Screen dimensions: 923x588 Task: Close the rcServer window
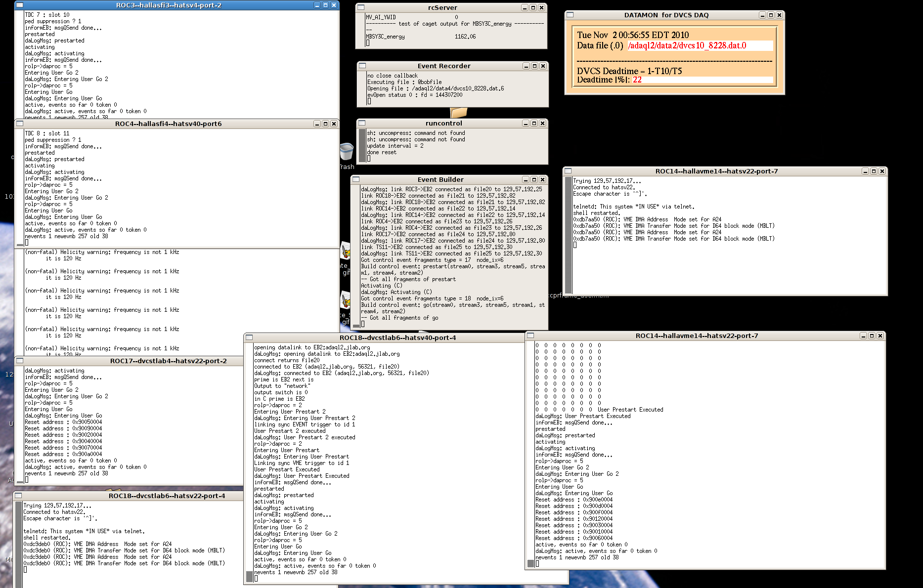pyautogui.click(x=541, y=7)
